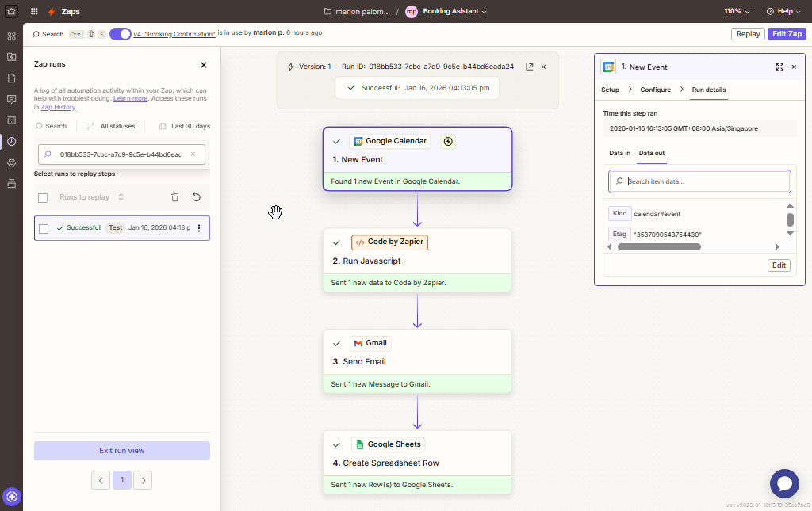Click the Code by Zapier chip in step 2
The height and width of the screenshot is (511, 812).
point(389,242)
